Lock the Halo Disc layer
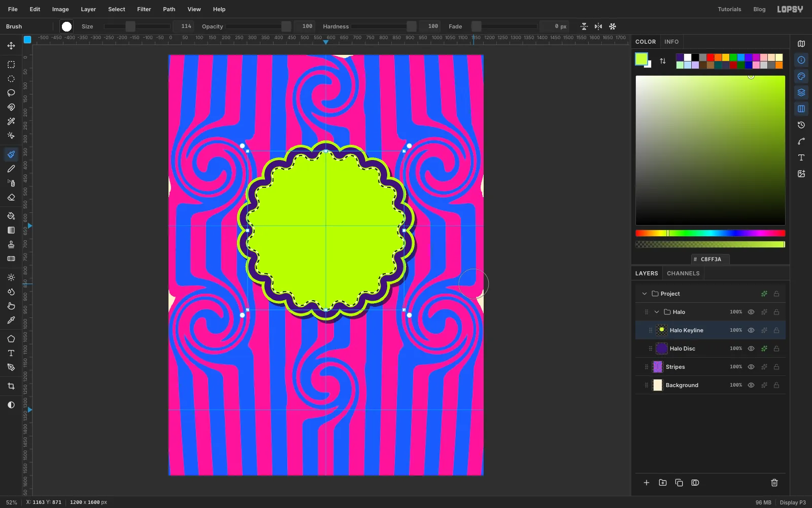812x508 pixels. click(776, 348)
